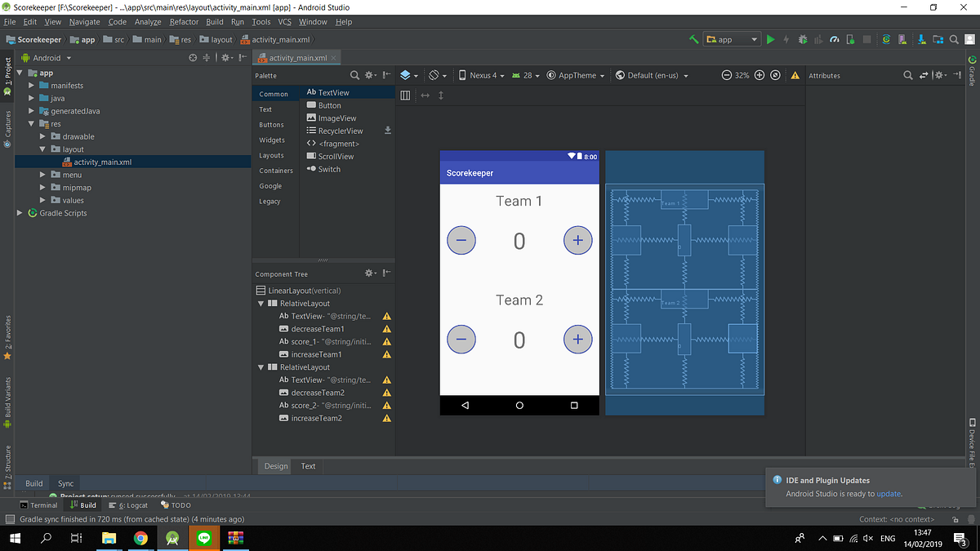This screenshot has width=980, height=551.
Task: Switch to the Text editor tab
Action: coord(308,466)
